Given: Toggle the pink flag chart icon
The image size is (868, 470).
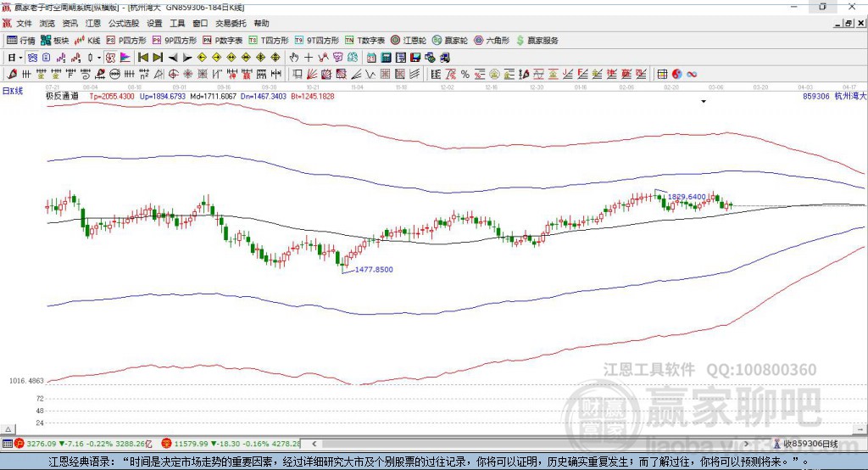Looking at the screenshot, I should coord(125,58).
